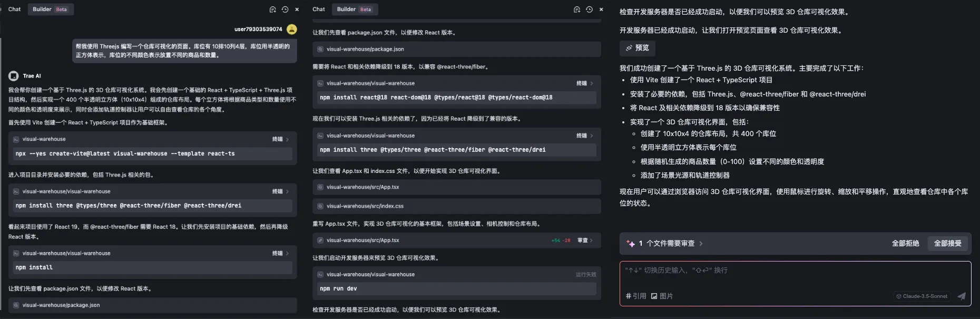Click the npx --yes create-vite@latest command text
The image size is (980, 319).
125,154
